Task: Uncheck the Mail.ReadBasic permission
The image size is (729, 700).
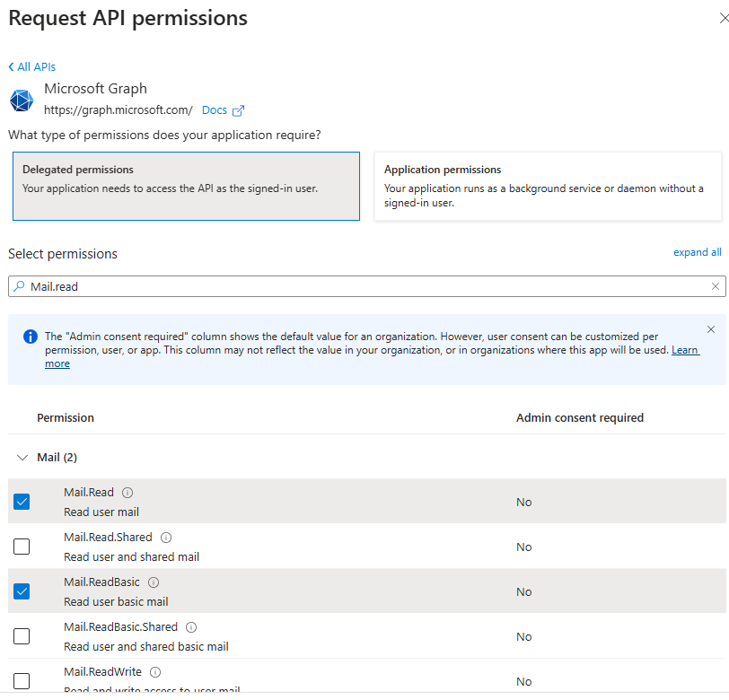Action: click(22, 591)
